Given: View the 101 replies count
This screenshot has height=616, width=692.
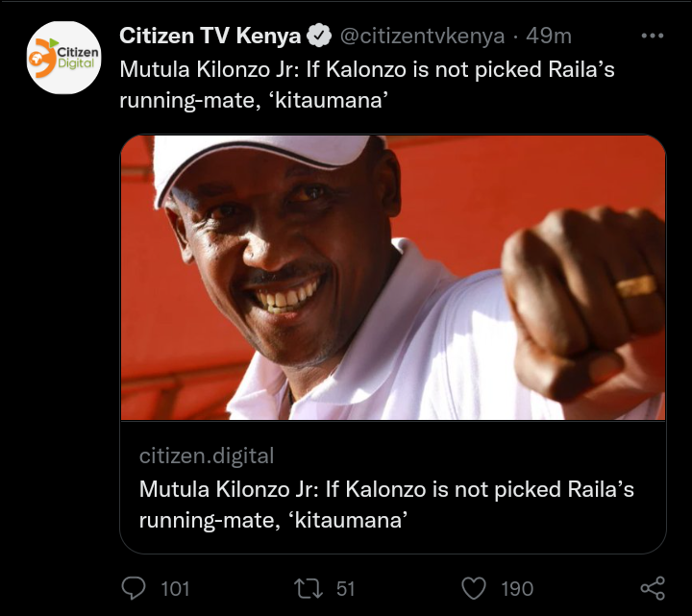Looking at the screenshot, I should tap(175, 589).
